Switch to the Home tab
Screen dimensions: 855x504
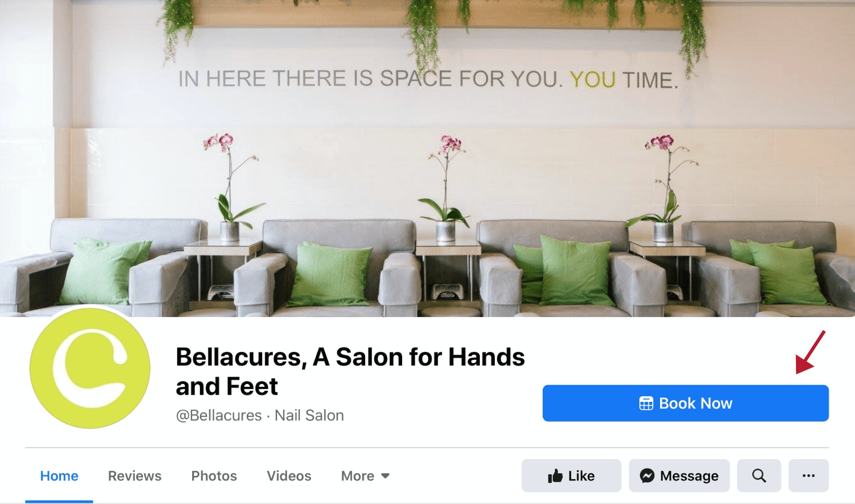click(59, 476)
